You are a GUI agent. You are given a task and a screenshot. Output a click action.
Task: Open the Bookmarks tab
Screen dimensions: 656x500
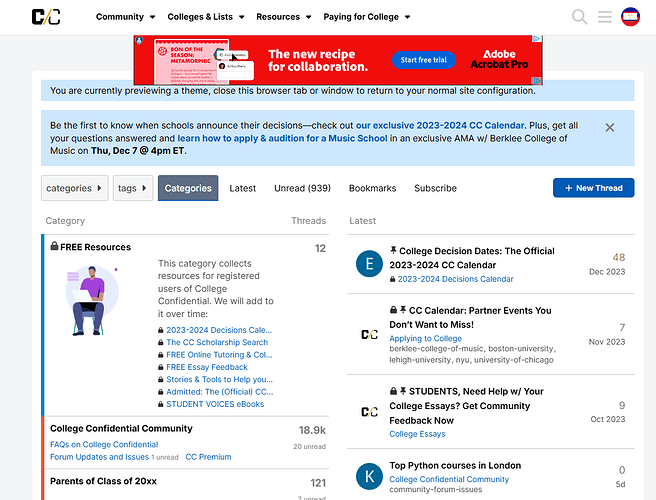372,188
